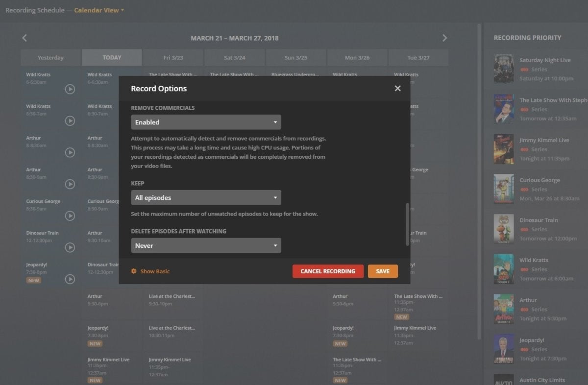Select the Mon 3/26 column header
This screenshot has height=385, width=588.
click(357, 57)
